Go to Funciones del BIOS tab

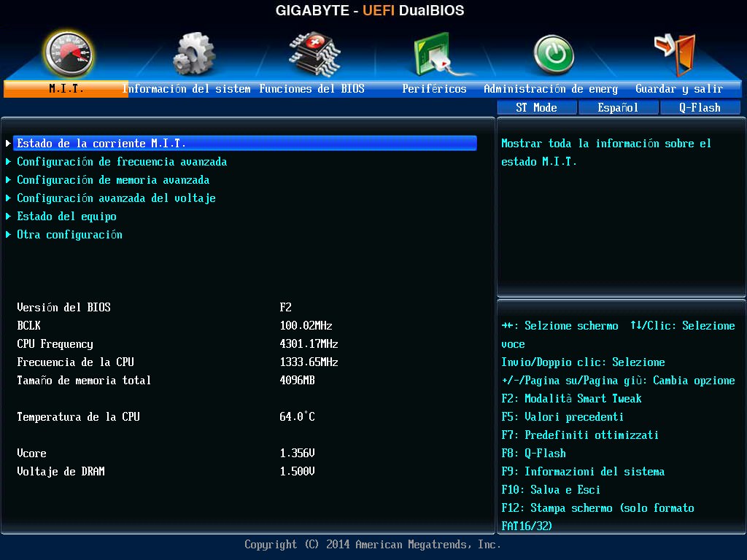point(311,88)
